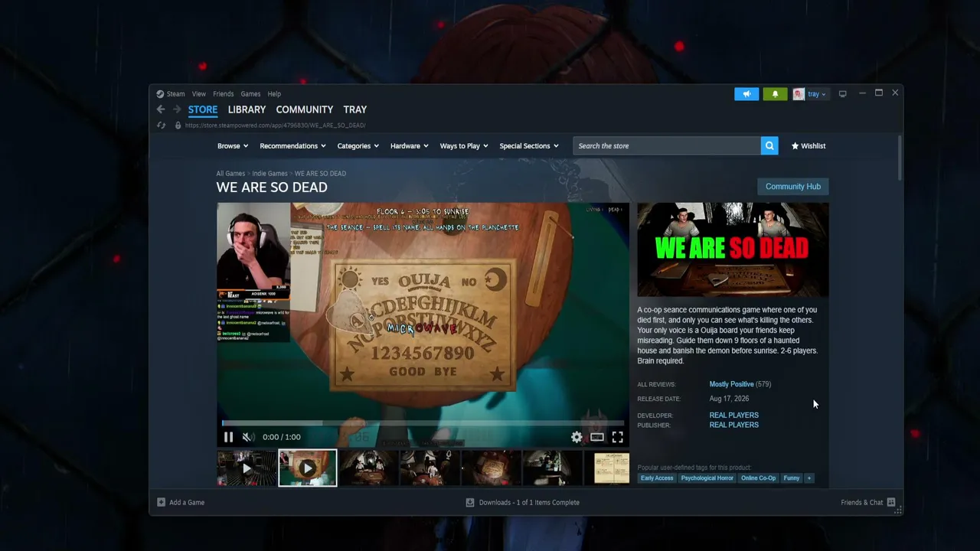
Task: Open the Mostly Positive reviews link
Action: point(731,384)
